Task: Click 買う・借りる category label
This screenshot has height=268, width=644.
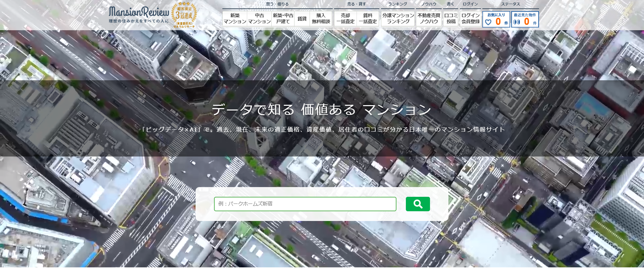Action: [277, 4]
